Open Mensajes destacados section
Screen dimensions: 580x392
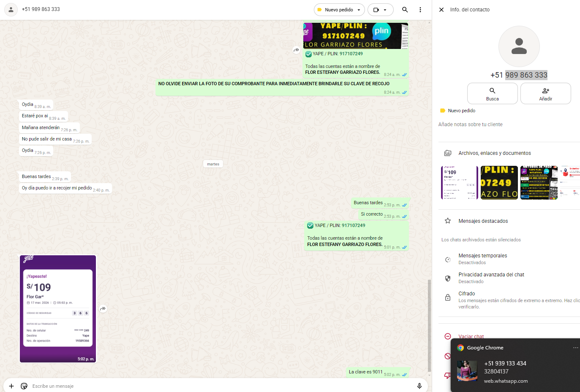[483, 221]
